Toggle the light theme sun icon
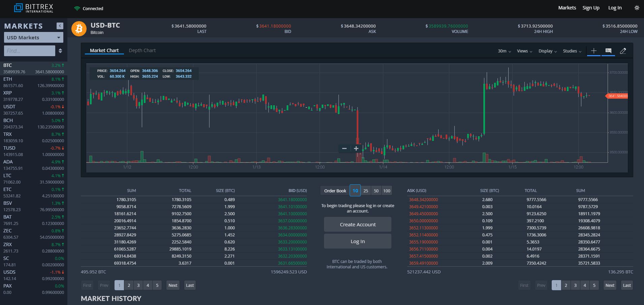 click(637, 8)
